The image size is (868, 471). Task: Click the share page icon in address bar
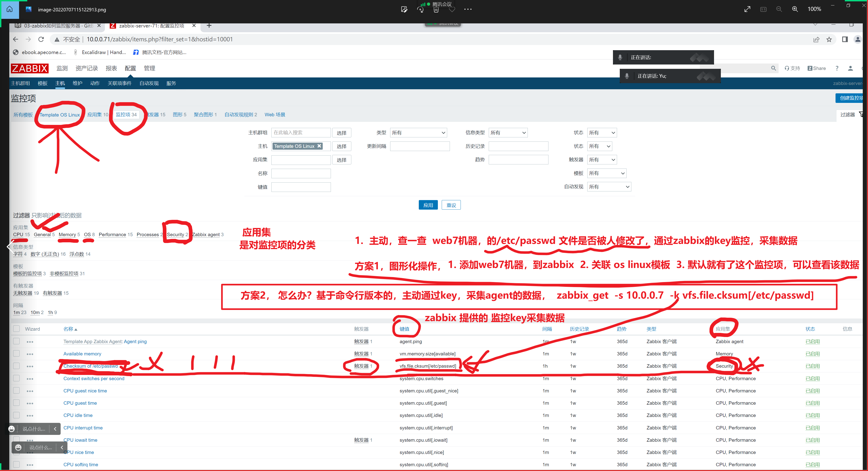click(816, 40)
